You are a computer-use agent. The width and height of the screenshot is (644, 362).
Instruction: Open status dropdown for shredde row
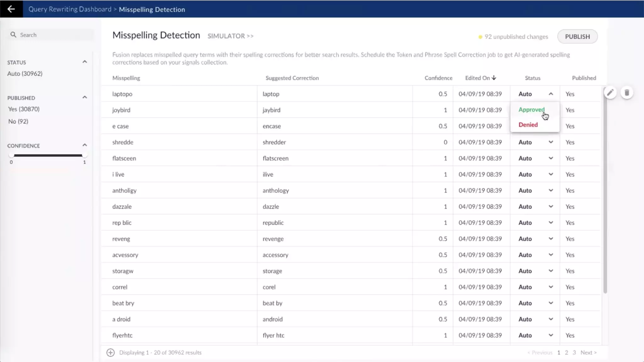551,142
